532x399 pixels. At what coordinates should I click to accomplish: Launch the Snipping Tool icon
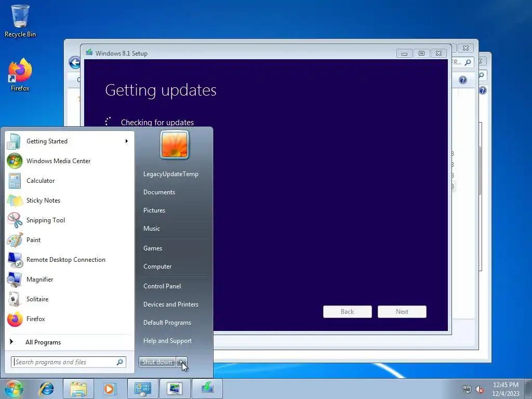[15, 220]
